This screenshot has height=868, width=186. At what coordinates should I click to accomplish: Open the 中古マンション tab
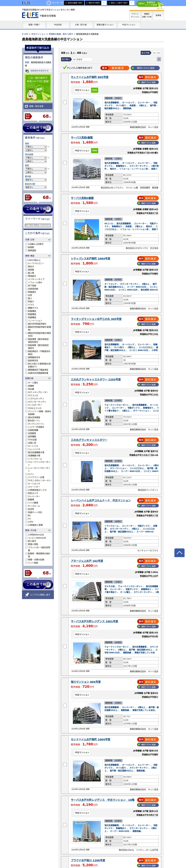129,25
